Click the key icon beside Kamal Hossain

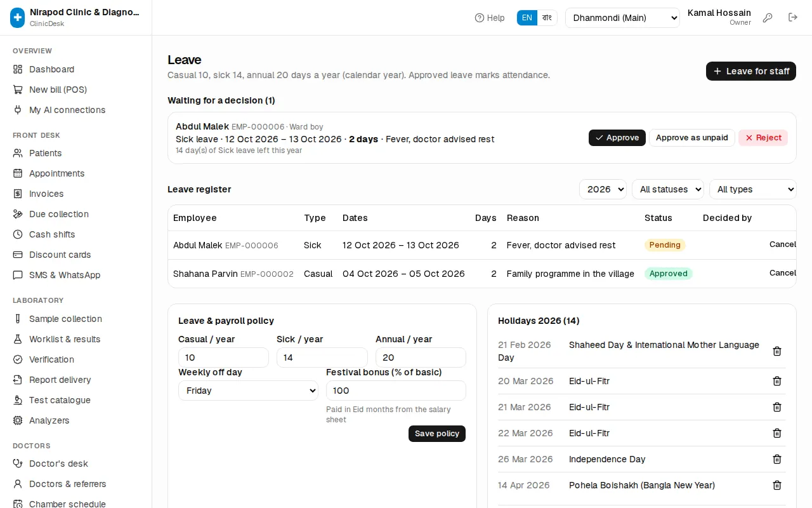(x=768, y=18)
